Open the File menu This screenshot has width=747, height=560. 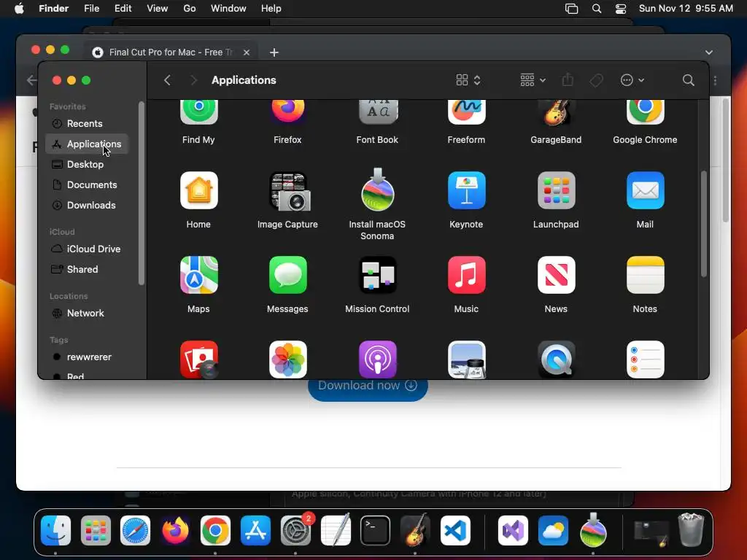click(x=91, y=9)
